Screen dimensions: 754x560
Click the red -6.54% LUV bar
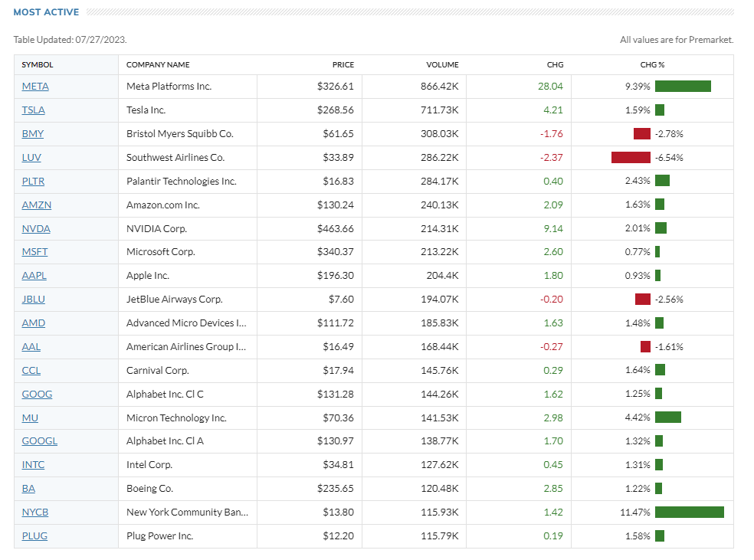[631, 158]
